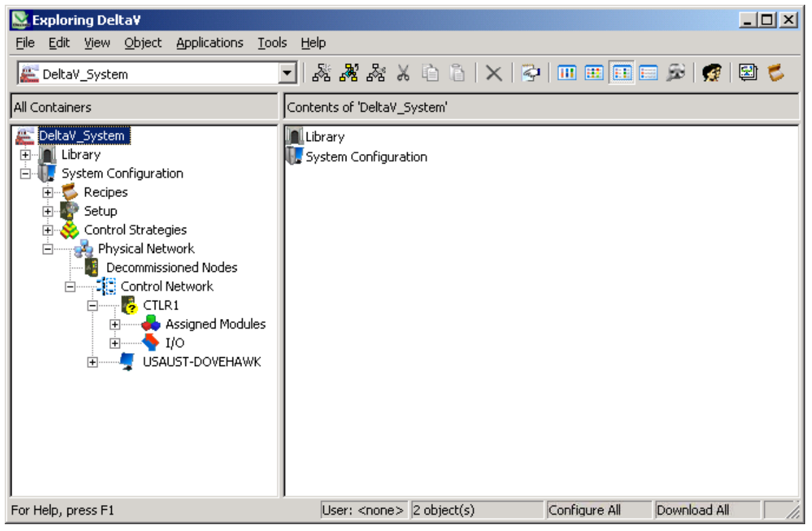Click the Delete (X) toolbar icon
The width and height of the screenshot is (812, 531).
(494, 74)
